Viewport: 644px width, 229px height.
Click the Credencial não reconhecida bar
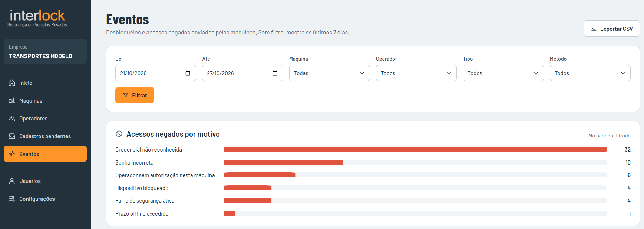415,149
